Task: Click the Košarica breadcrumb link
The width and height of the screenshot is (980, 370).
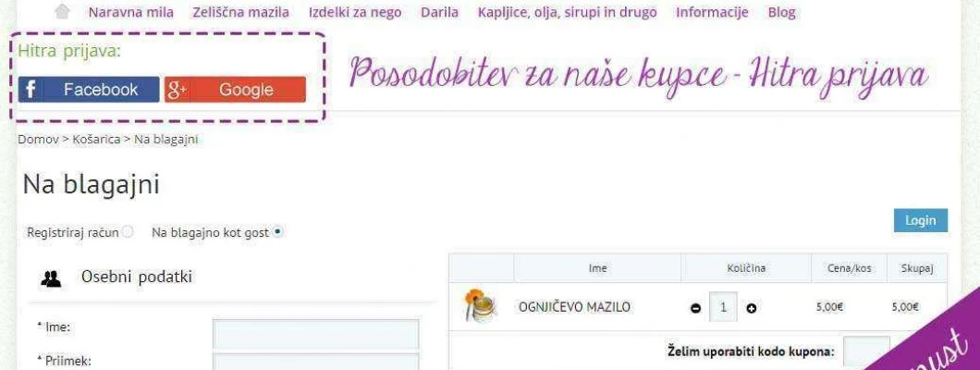Action: click(96, 140)
